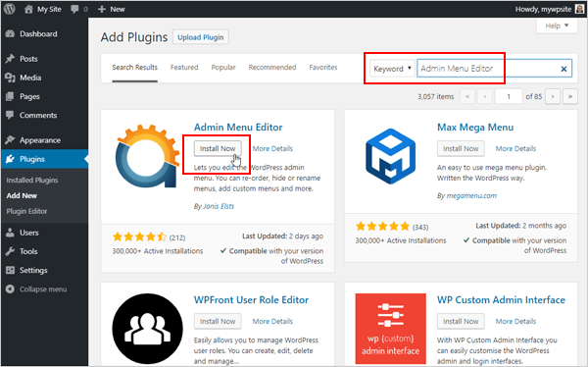This screenshot has width=588, height=367.
Task: Click the Comments icon in sidebar
Action: click(x=10, y=115)
